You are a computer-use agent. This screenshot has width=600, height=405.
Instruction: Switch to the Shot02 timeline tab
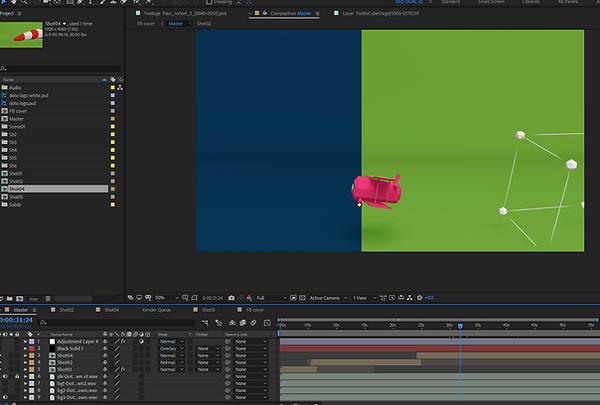(66, 310)
